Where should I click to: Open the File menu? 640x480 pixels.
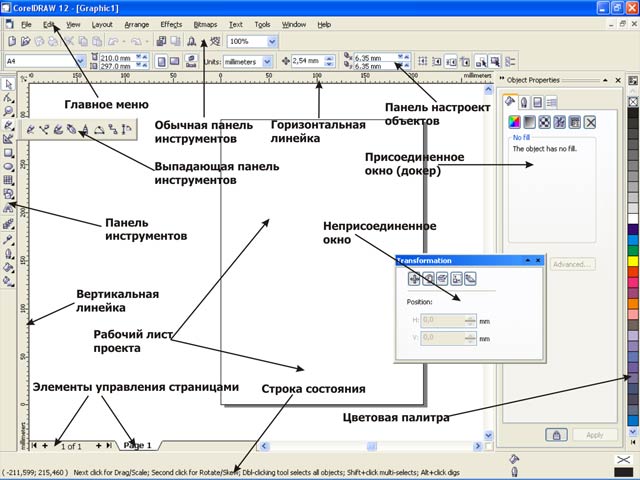coord(26,24)
